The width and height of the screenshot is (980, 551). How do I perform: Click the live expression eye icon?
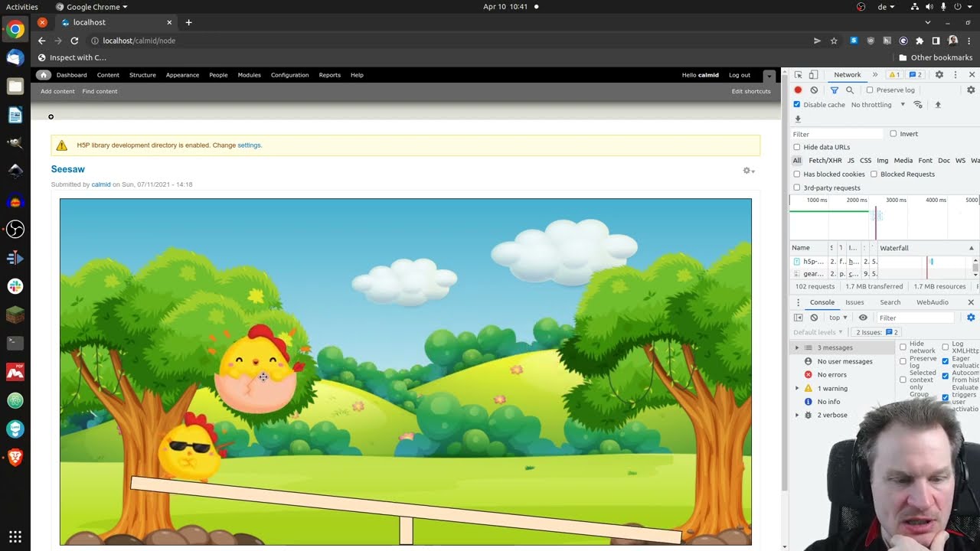click(x=863, y=318)
